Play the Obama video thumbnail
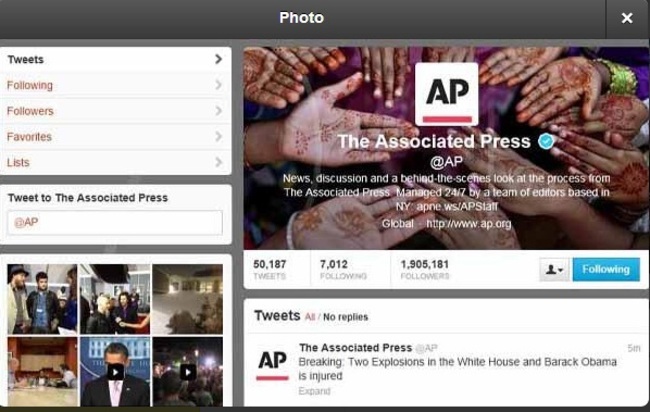The height and width of the screenshot is (412, 650). pyautogui.click(x=115, y=372)
